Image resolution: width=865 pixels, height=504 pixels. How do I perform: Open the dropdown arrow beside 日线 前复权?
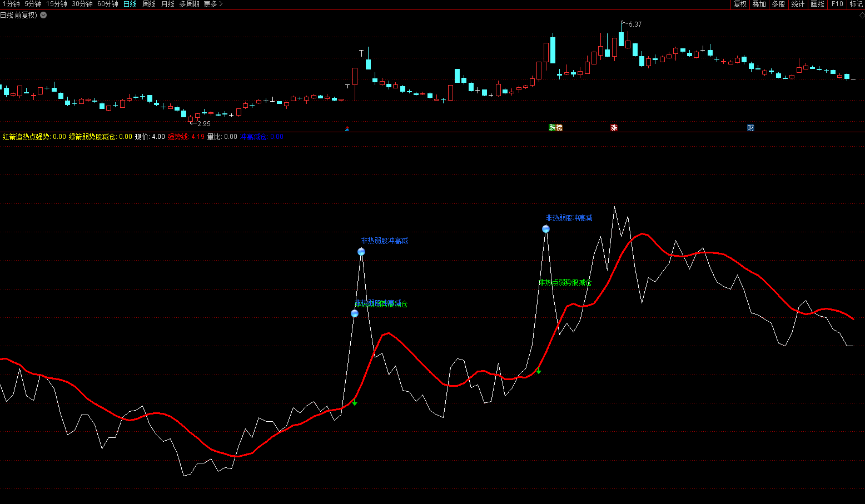click(43, 15)
